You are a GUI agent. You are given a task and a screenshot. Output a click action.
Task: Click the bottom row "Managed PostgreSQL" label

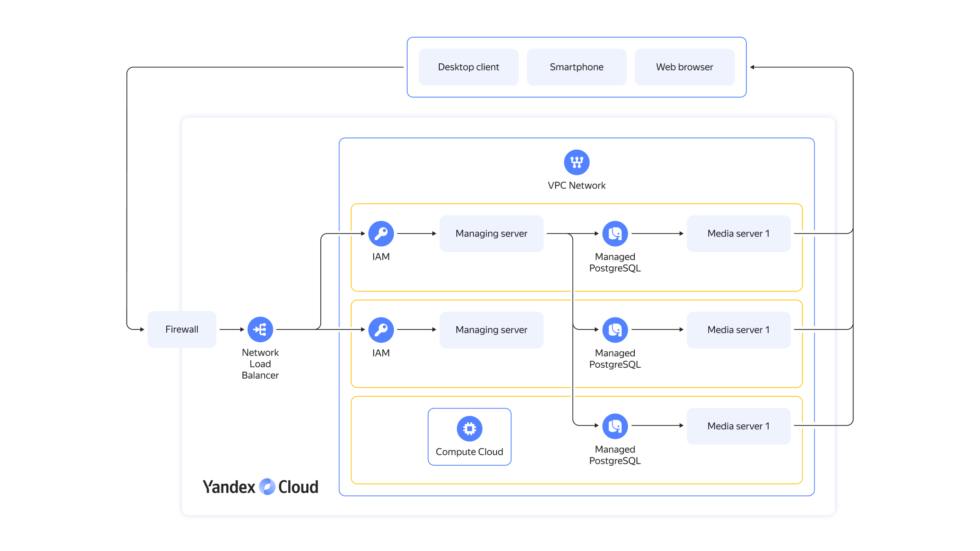(615, 455)
